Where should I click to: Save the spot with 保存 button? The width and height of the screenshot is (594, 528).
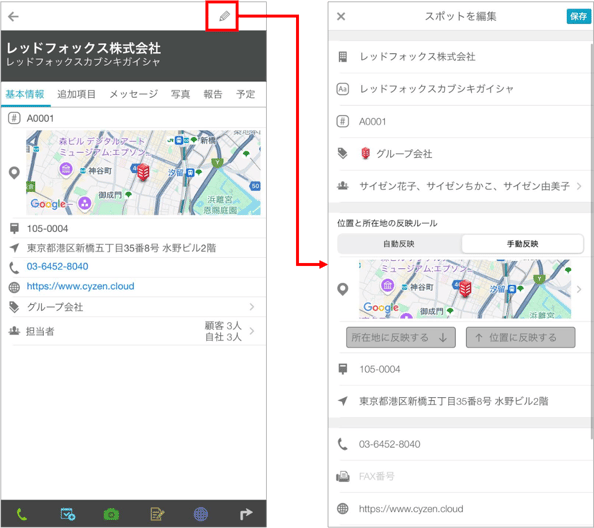click(578, 16)
